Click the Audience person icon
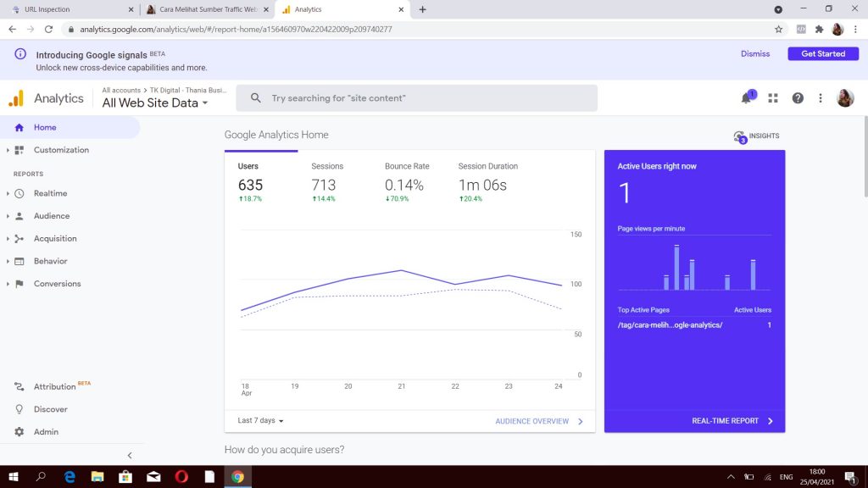 coord(19,216)
